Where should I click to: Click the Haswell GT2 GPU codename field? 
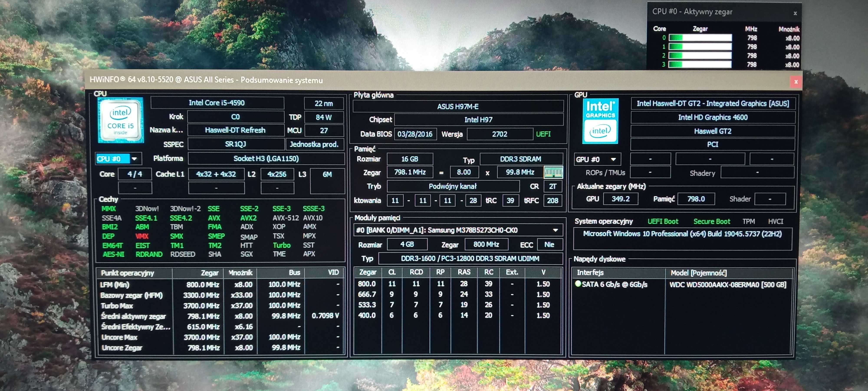click(x=713, y=131)
